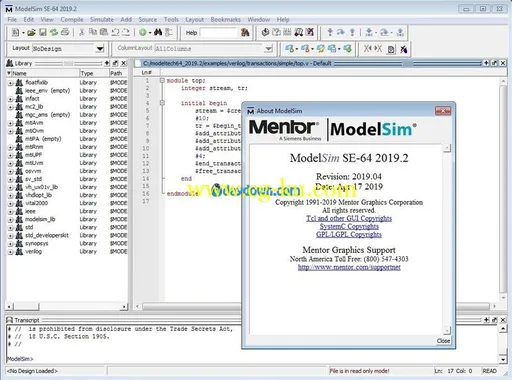Screen dimensions: 512x380
Task: Open the Window menu
Action: pyautogui.click(x=258, y=20)
